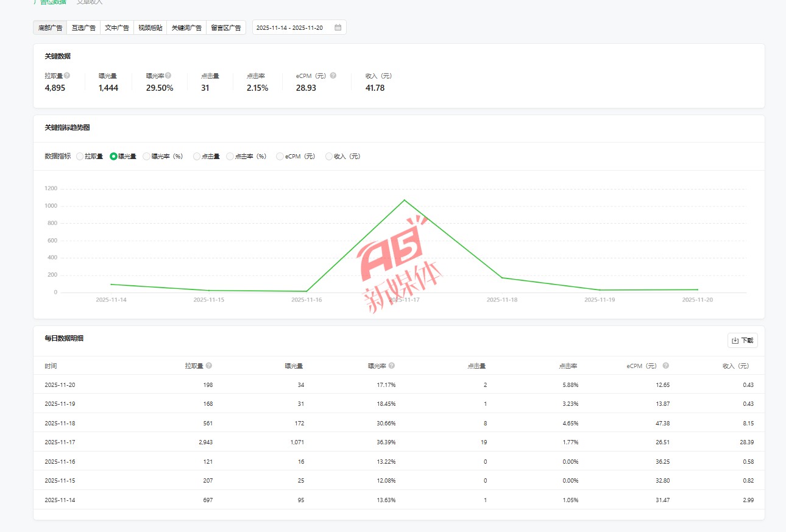Choose the 收入（元） radio option

point(329,156)
